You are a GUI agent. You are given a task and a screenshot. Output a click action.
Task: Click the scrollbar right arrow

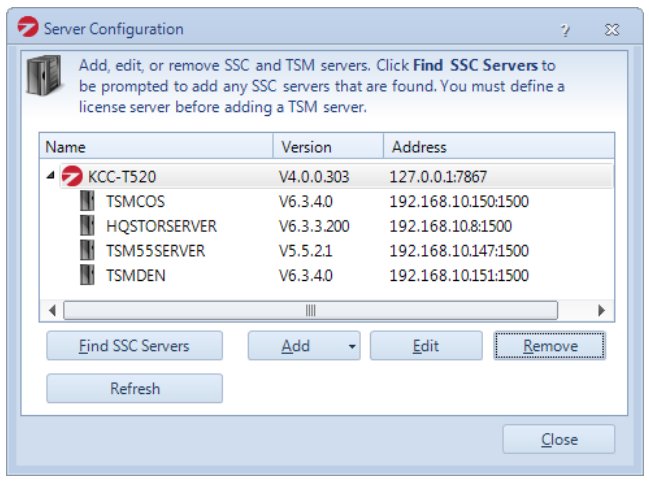click(x=601, y=310)
